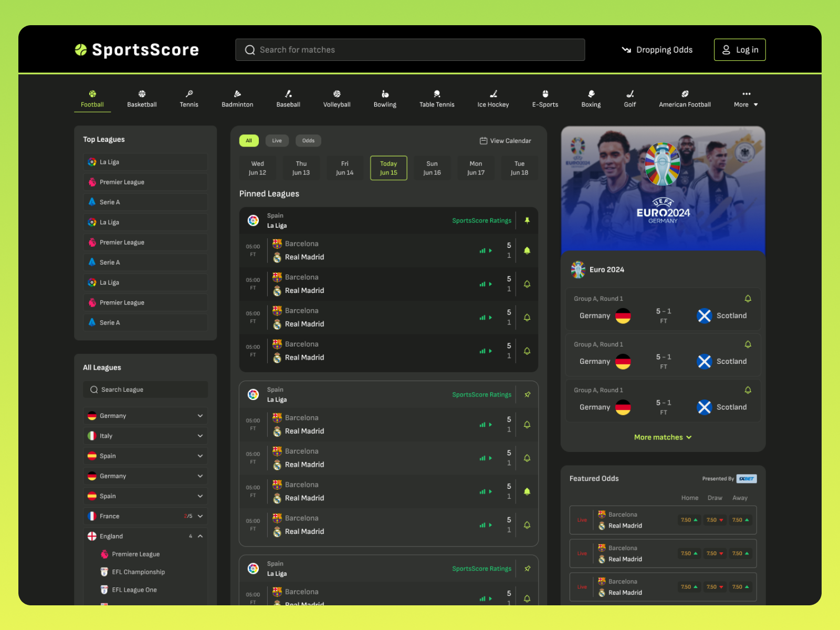840x630 pixels.
Task: Click the user icon in the Log in button
Action: 726,50
